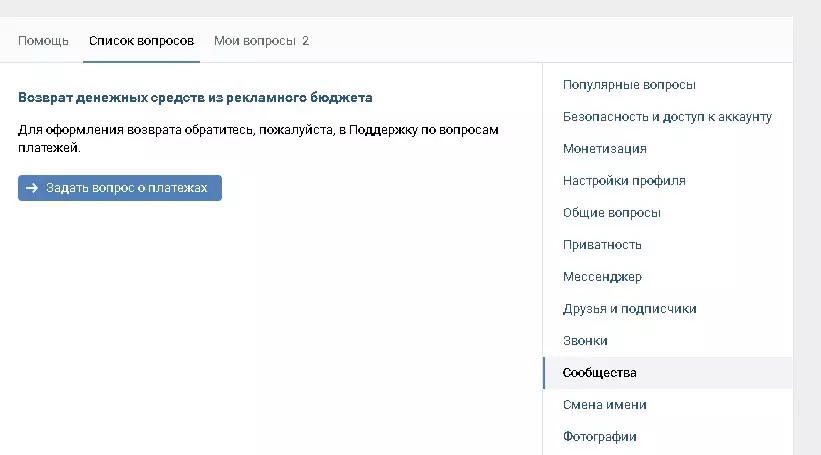Click the answer text about Поддержку по вопросам платежей
The height and width of the screenshot is (455, 821).
(258, 139)
